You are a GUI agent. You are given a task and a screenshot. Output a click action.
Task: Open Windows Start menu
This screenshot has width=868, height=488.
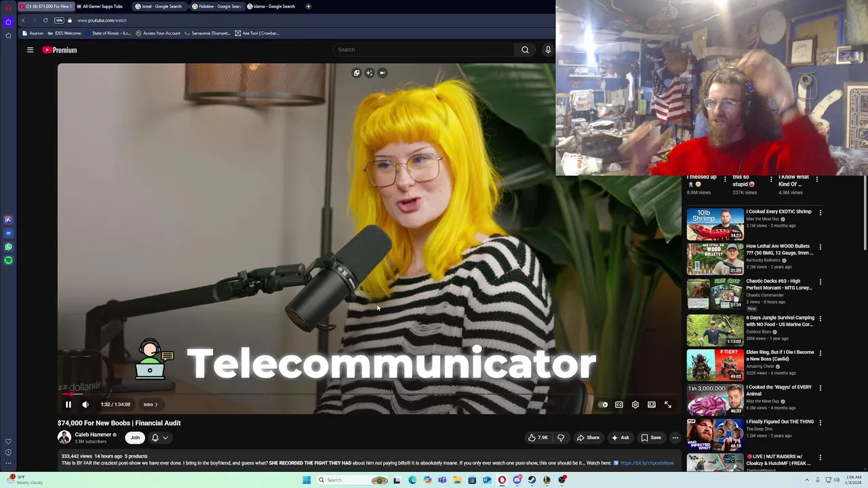pos(307,480)
